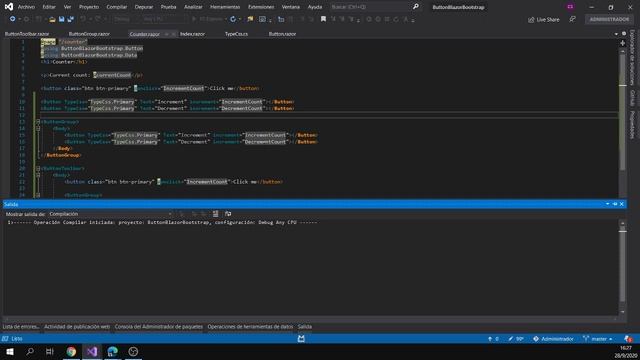Switch to Index.razor tab
The height and width of the screenshot is (360, 640).
point(192,34)
